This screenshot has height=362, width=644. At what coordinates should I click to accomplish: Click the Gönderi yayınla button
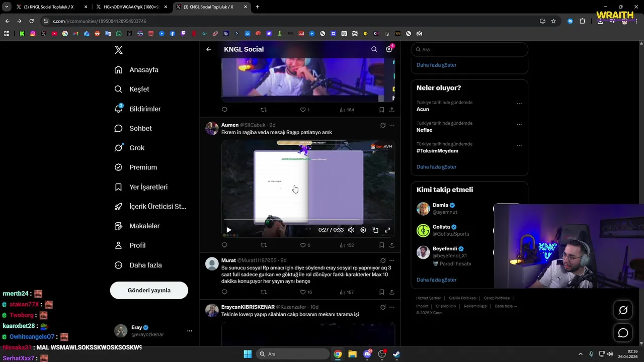[149, 290]
